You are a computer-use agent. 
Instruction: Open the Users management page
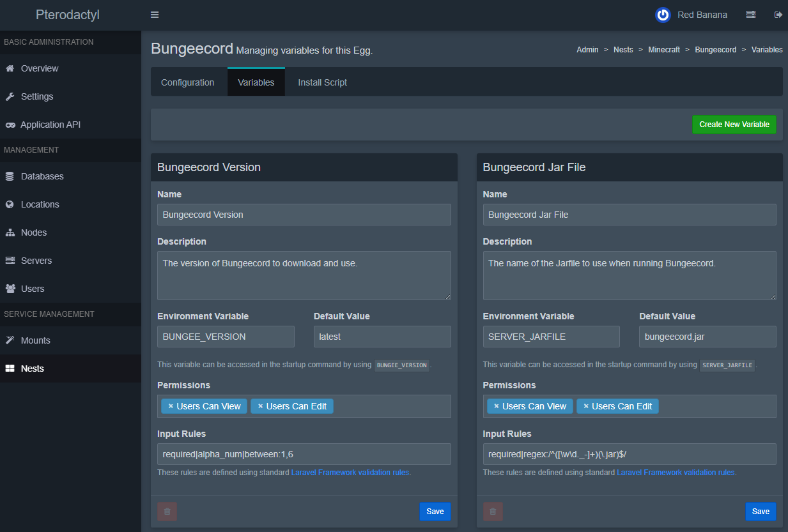click(x=70, y=289)
